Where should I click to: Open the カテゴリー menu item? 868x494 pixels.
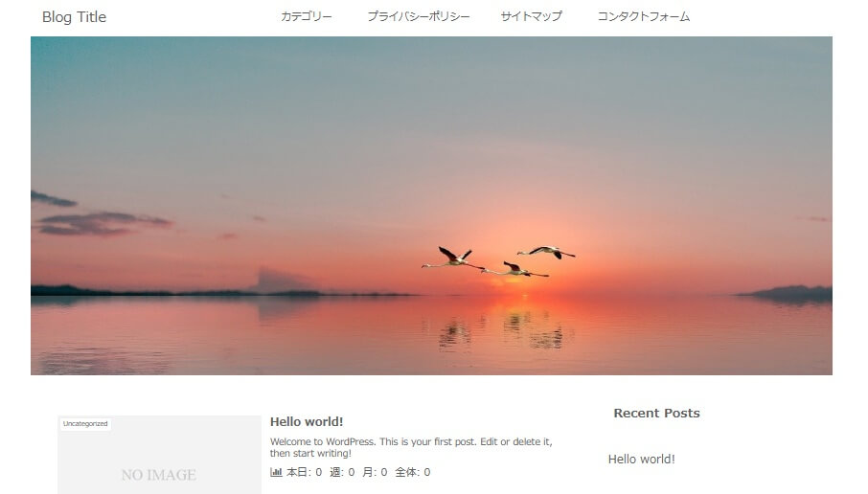(307, 16)
